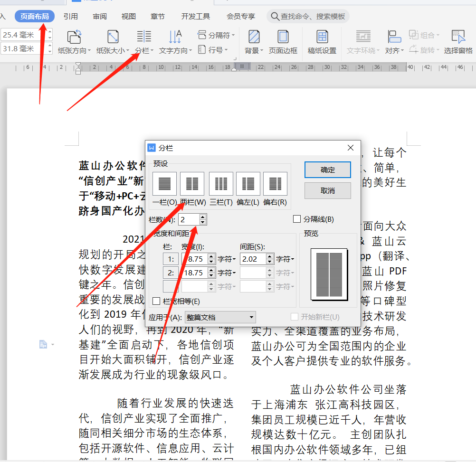Click the column 1 width field
This screenshot has height=462, width=476.
[x=195, y=259]
